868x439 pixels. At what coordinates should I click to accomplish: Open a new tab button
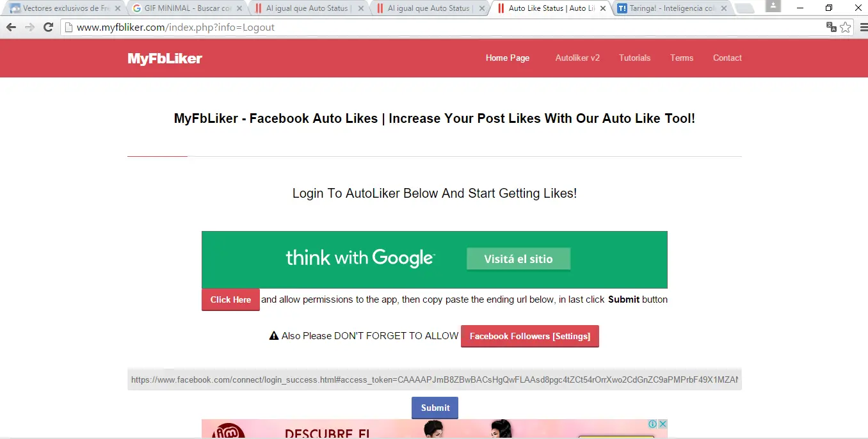pyautogui.click(x=744, y=9)
